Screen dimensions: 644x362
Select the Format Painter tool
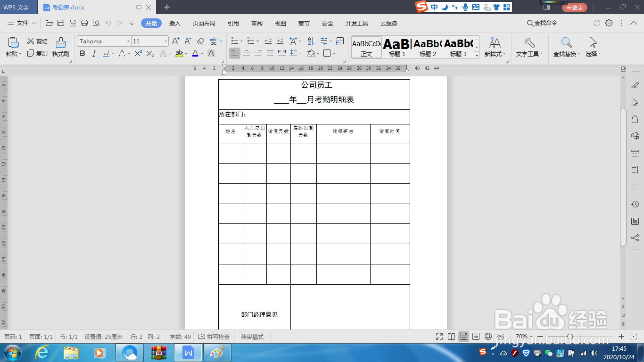click(x=61, y=46)
